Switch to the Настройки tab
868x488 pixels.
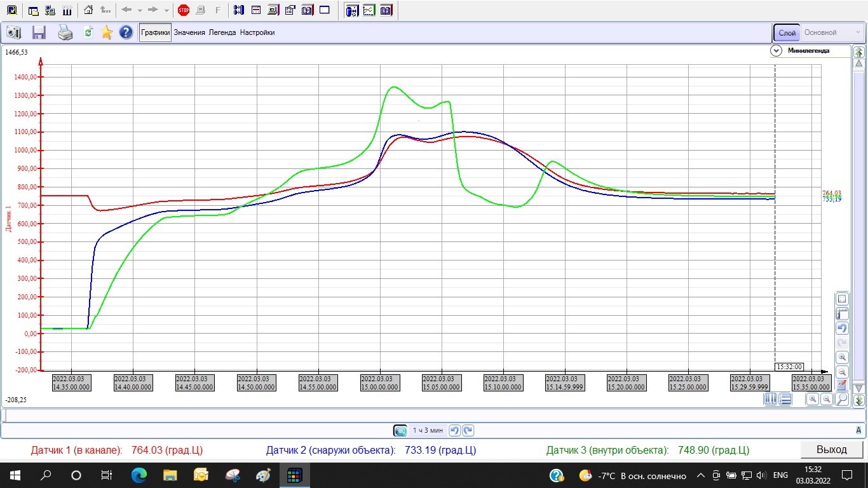click(257, 32)
